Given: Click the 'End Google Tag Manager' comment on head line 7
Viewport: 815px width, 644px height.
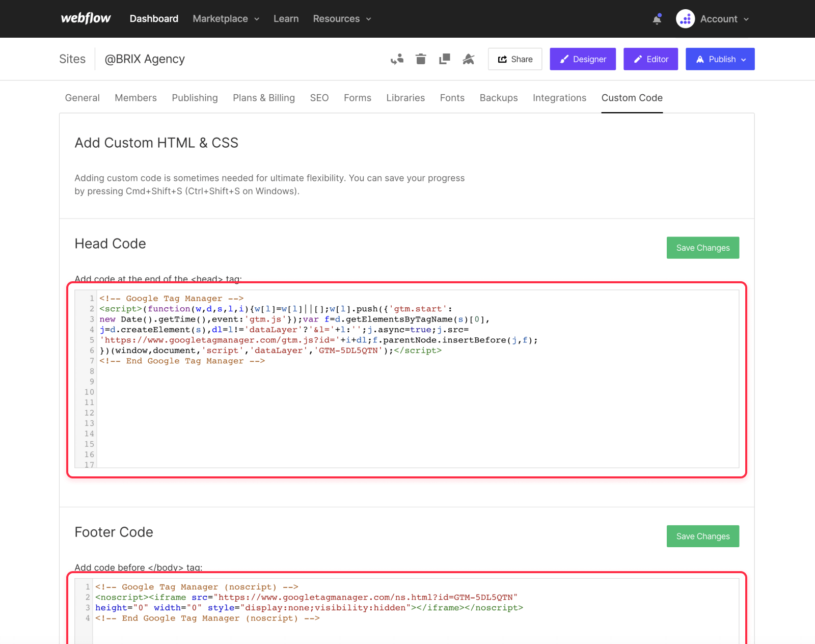Looking at the screenshot, I should coord(182,361).
